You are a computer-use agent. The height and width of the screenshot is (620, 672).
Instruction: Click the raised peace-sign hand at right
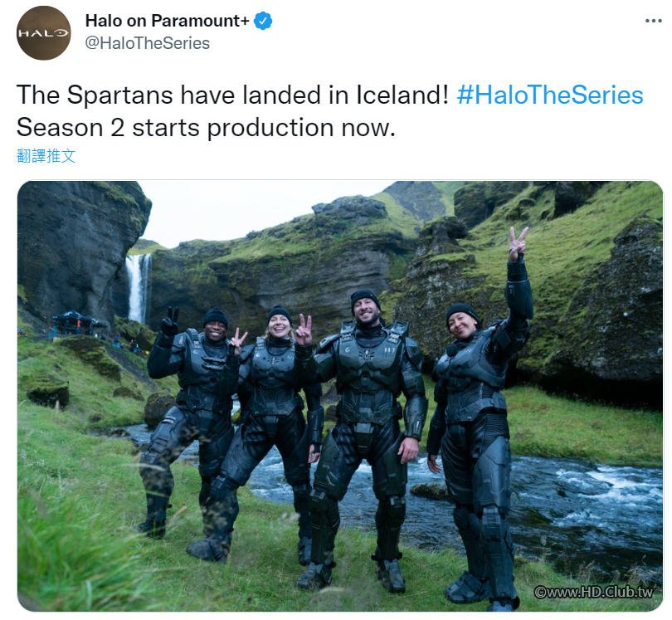pos(519,243)
